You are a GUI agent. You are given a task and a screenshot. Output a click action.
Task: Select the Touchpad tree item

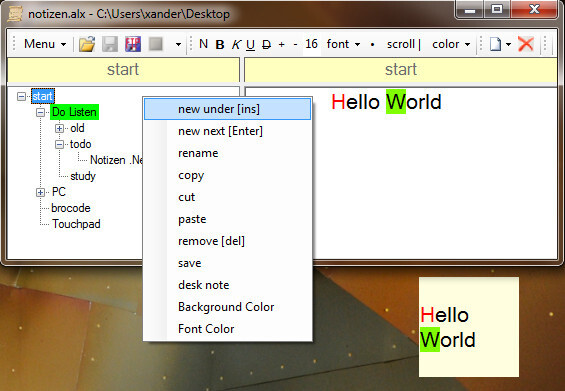(x=76, y=224)
